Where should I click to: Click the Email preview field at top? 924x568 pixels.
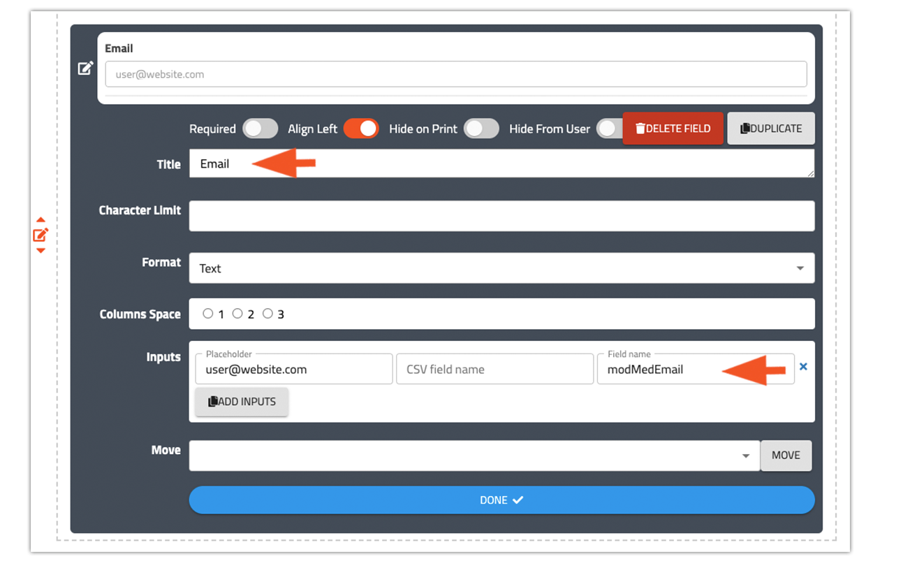(x=456, y=74)
